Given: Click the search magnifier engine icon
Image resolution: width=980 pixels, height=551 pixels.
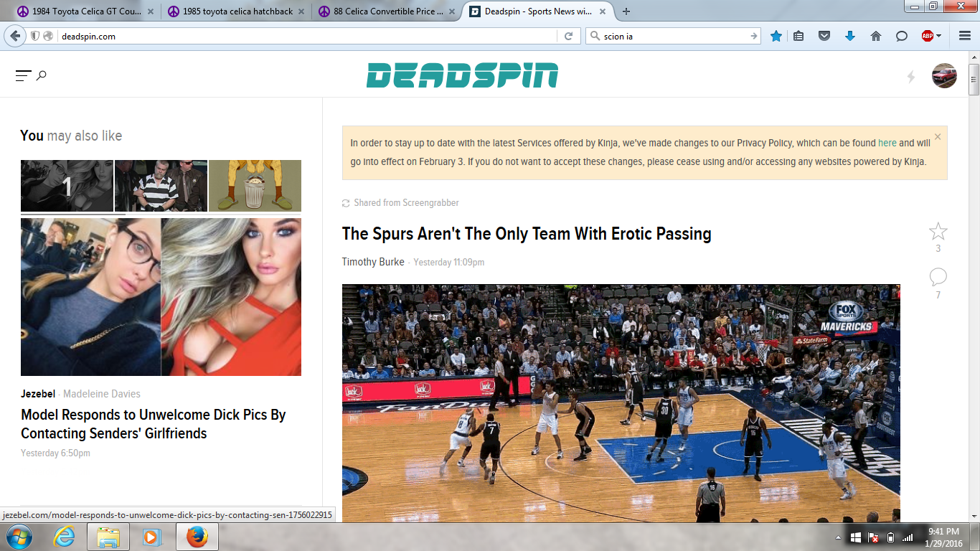Looking at the screenshot, I should 595,36.
